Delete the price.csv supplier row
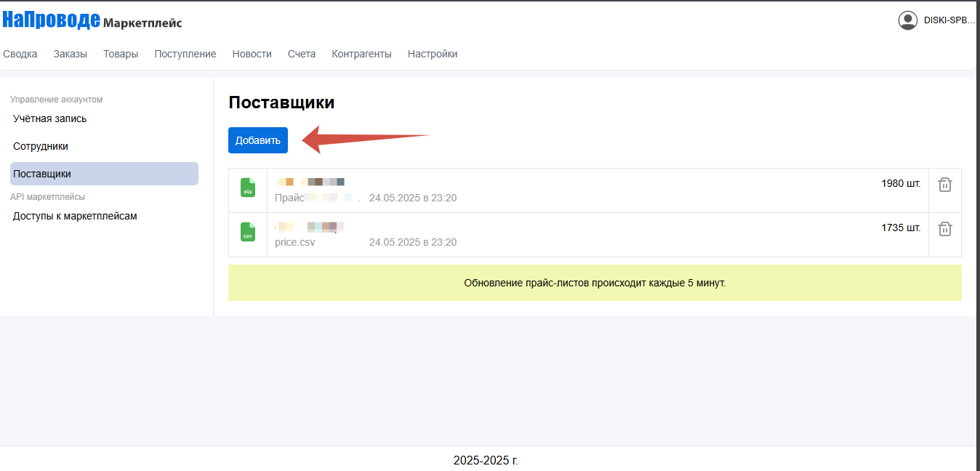Screen dimensions: 980x471 pyautogui.click(x=944, y=229)
